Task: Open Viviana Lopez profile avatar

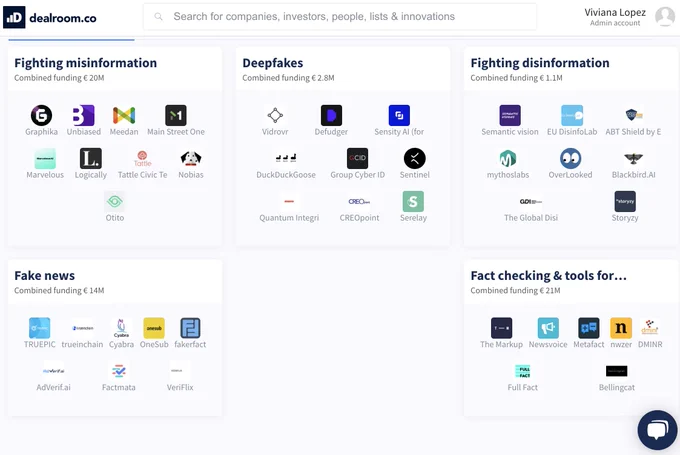Action: (x=665, y=16)
